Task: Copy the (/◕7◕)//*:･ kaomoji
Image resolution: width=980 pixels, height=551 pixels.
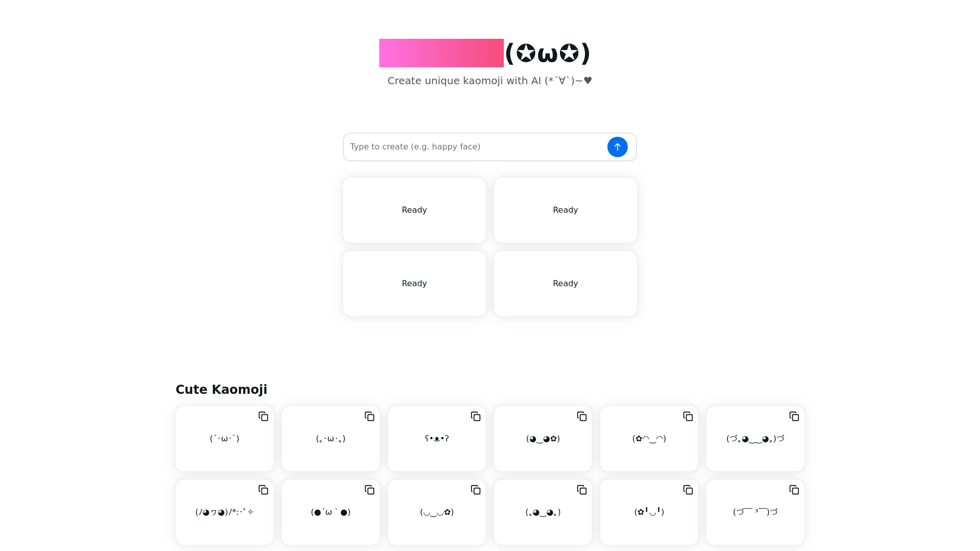Action: coord(262,490)
